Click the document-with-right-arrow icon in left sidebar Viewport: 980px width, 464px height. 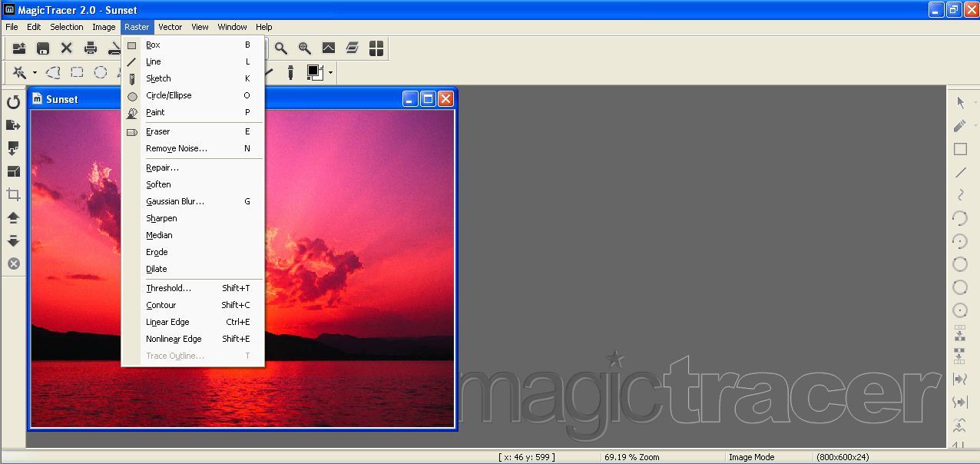(x=13, y=125)
